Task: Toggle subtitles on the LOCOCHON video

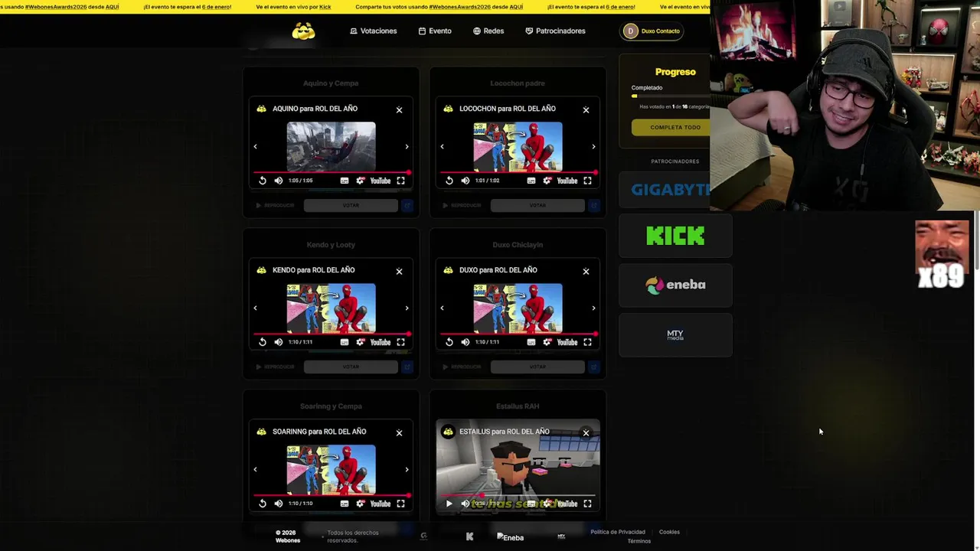Action: tap(531, 181)
